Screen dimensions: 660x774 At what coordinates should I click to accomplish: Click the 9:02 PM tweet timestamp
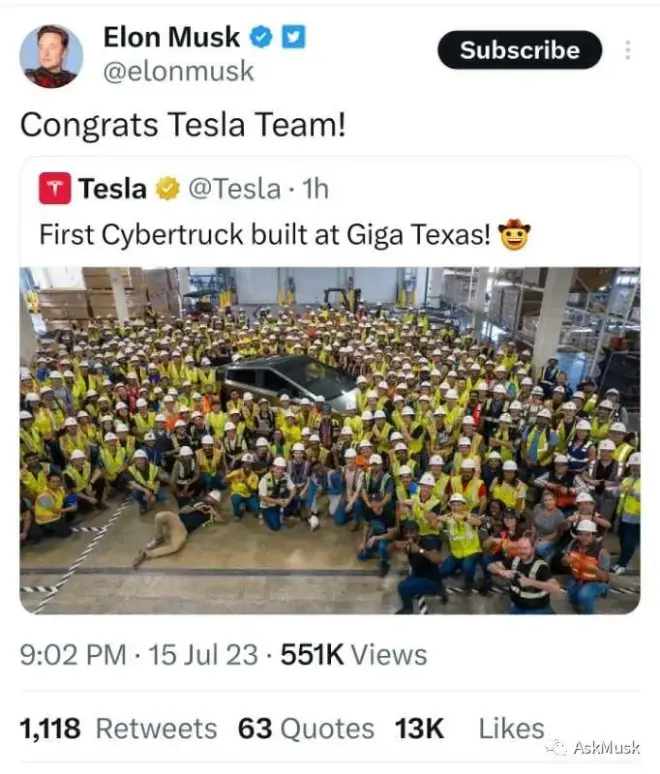click(73, 655)
